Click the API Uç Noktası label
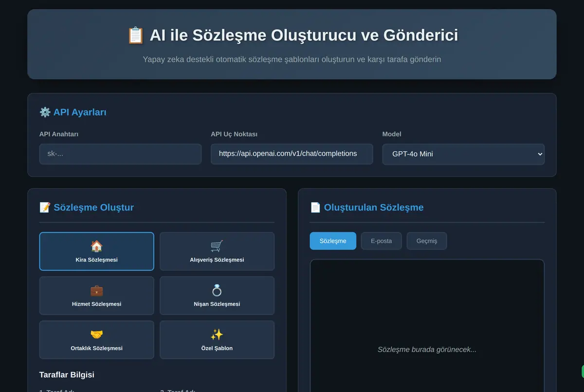The image size is (584, 392). tap(234, 134)
